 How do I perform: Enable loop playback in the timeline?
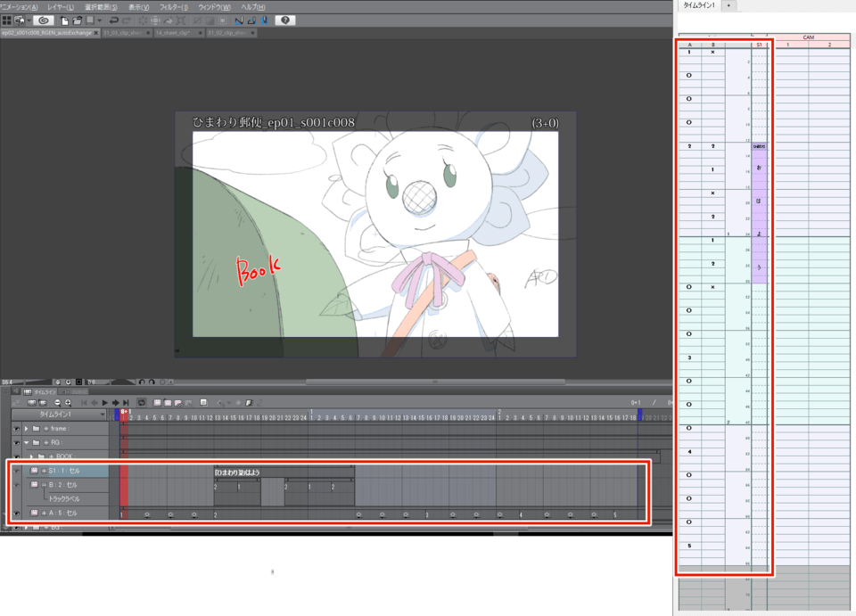141,402
